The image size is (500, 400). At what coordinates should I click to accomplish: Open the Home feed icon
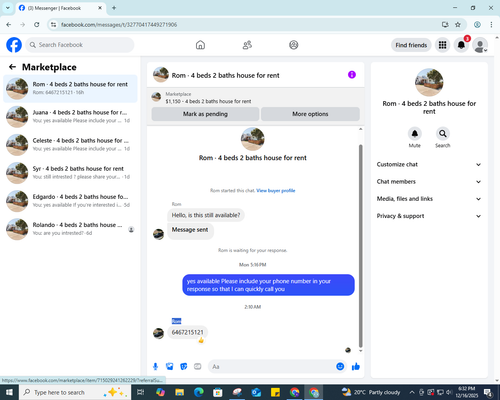coord(200,45)
